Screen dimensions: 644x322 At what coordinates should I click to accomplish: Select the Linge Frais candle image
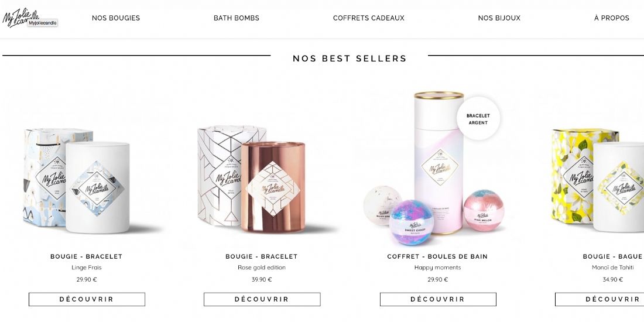point(77,181)
